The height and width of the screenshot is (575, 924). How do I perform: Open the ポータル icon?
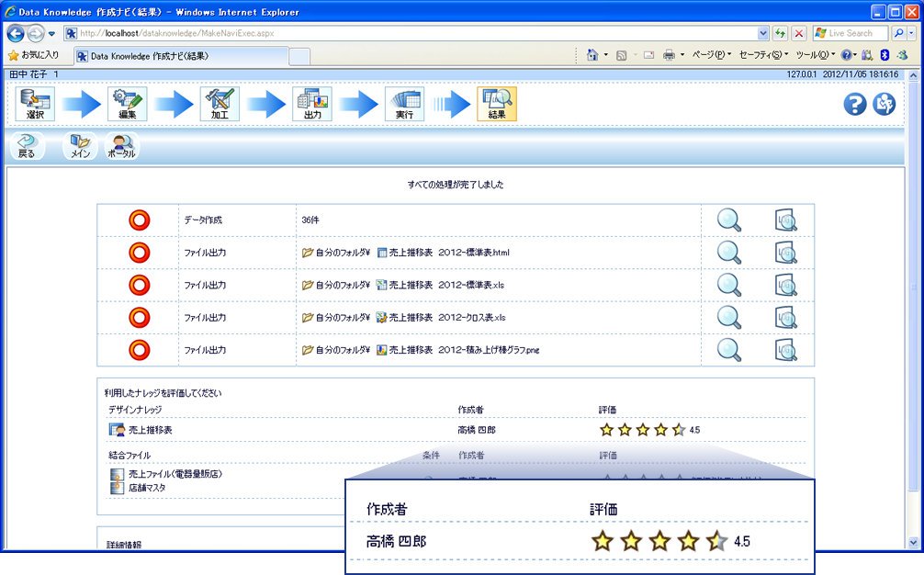(x=121, y=145)
